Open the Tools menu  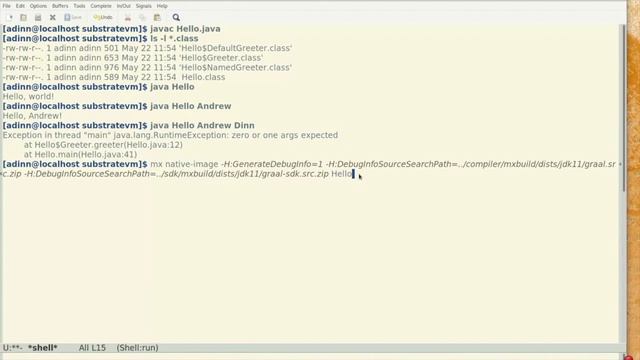(79, 6)
